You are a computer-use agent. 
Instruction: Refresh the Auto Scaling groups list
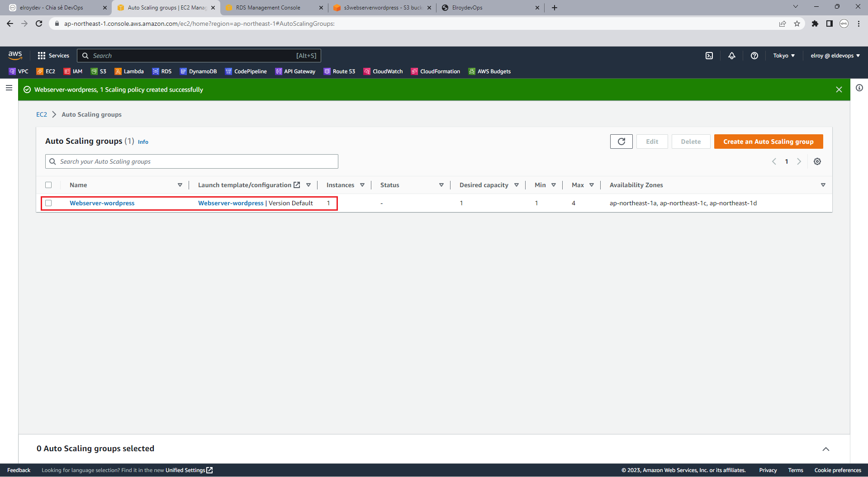(621, 142)
